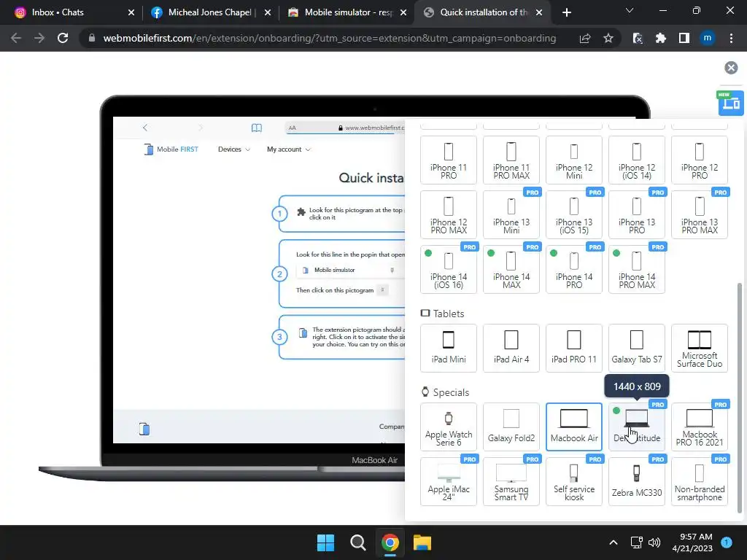
Task: Open the Windows Start menu
Action: pos(325,542)
